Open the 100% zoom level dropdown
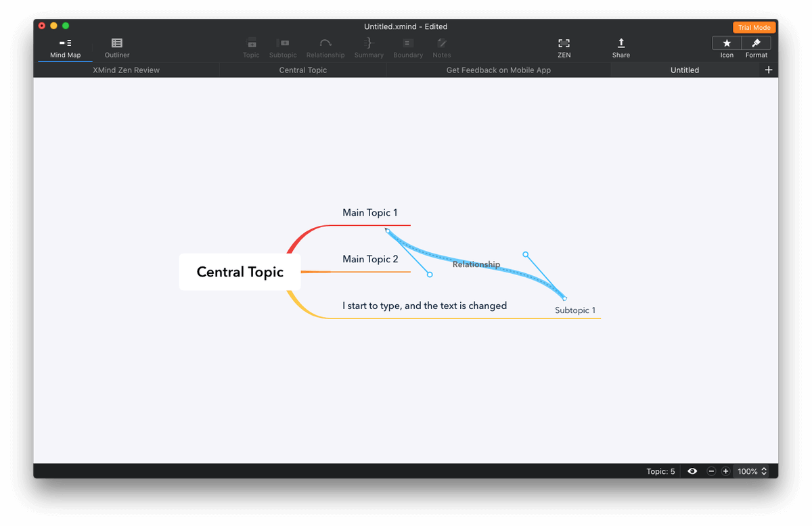 pos(751,471)
